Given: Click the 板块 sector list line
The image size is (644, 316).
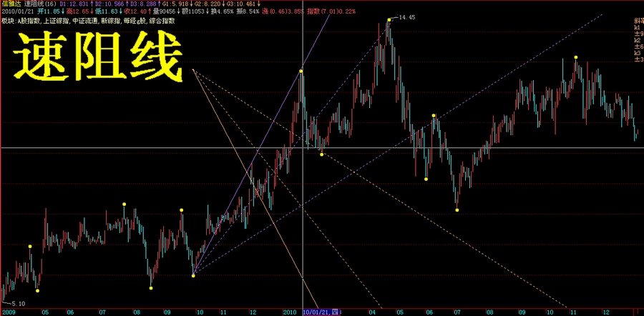Looking at the screenshot, I should tap(88, 21).
